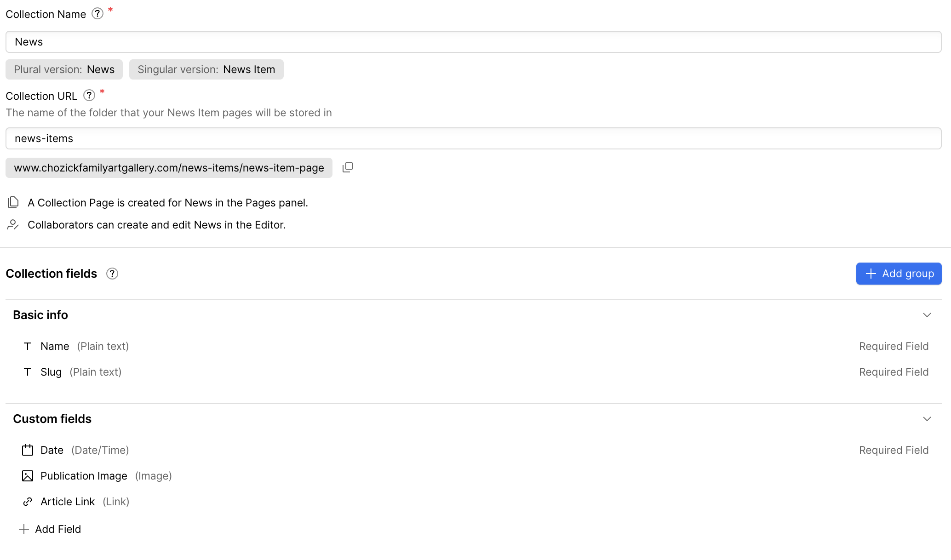The width and height of the screenshot is (951, 560).
Task: Click Required Field label for Date
Action: tap(894, 450)
